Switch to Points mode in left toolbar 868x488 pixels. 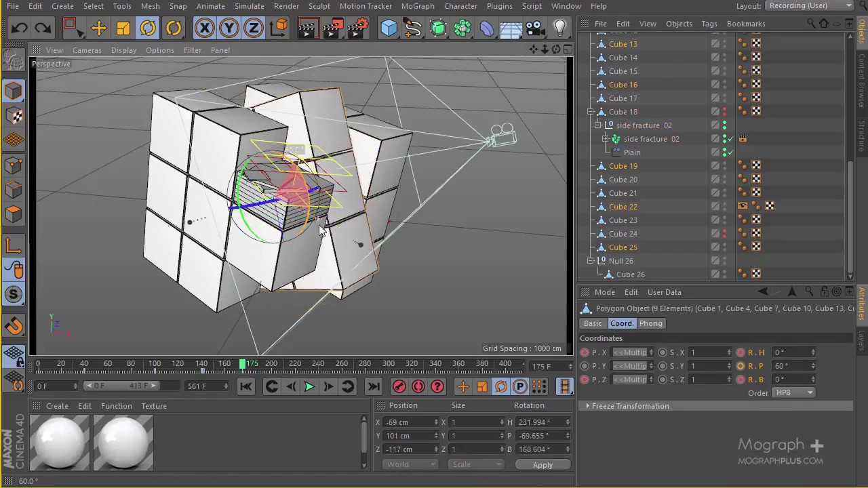tap(14, 165)
